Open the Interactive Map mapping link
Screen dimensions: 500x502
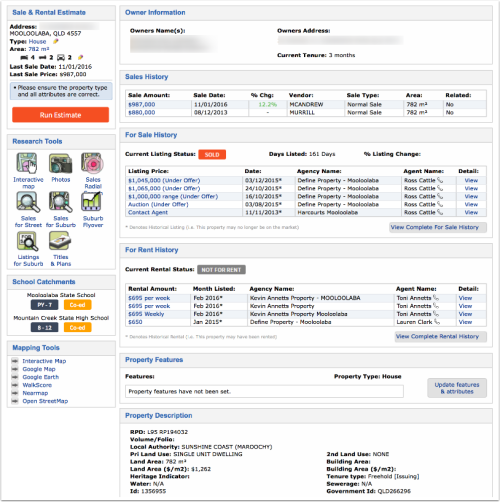(44, 361)
